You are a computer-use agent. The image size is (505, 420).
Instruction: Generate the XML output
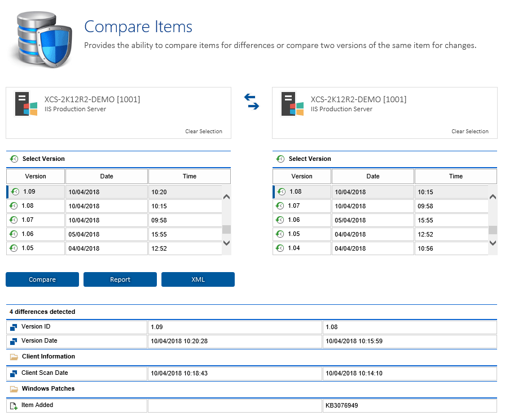(x=197, y=279)
